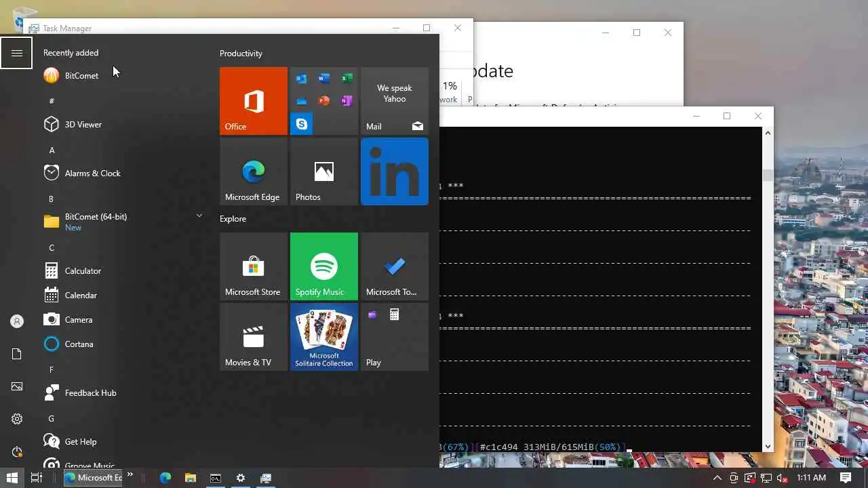868x488 pixels.
Task: Open Cortana from app list
Action: (x=122, y=344)
